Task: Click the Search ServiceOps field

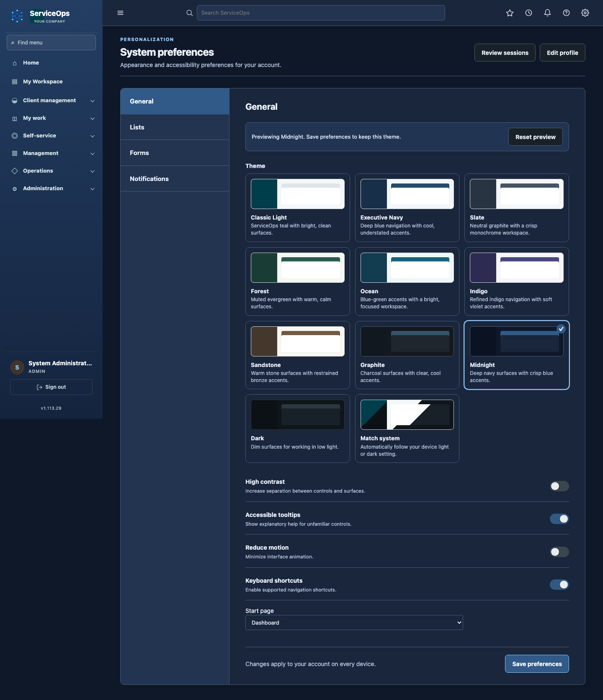Action: 321,13
